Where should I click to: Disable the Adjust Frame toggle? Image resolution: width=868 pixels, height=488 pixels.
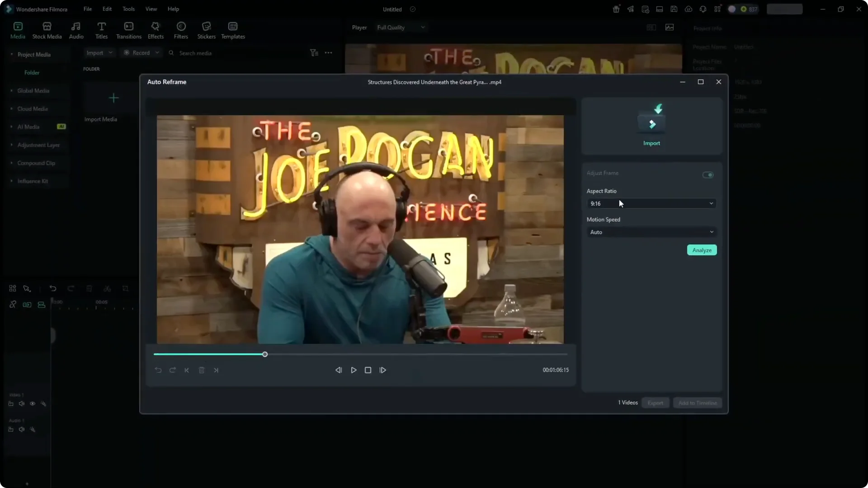(708, 175)
